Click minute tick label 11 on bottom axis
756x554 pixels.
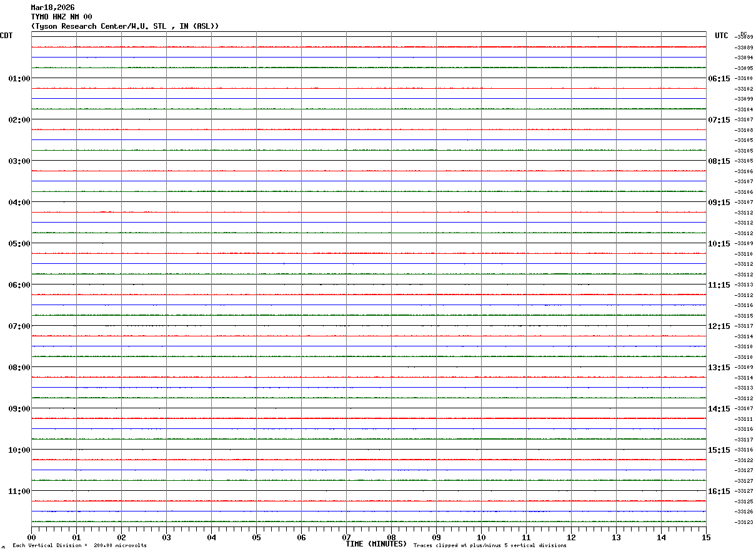526,538
